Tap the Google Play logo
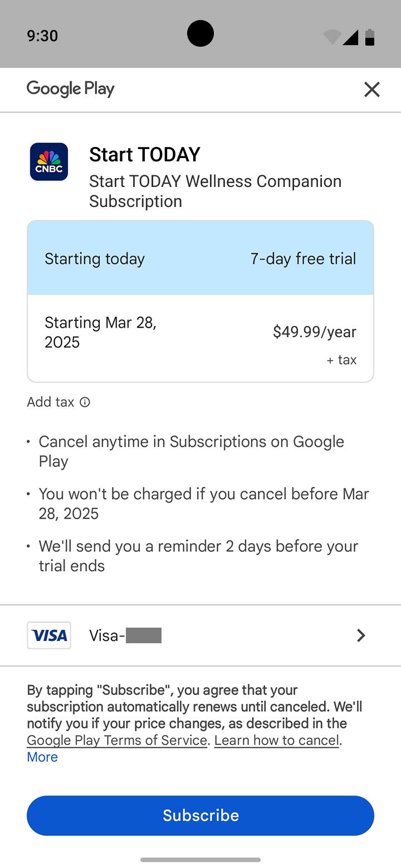Viewport: 401px width, 868px height. click(71, 89)
